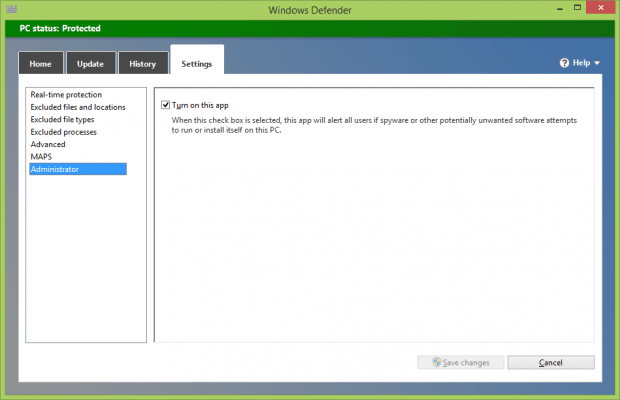Viewport: 620px width, 400px height.
Task: Uncheck the Turn on this app checkbox
Action: tap(165, 105)
